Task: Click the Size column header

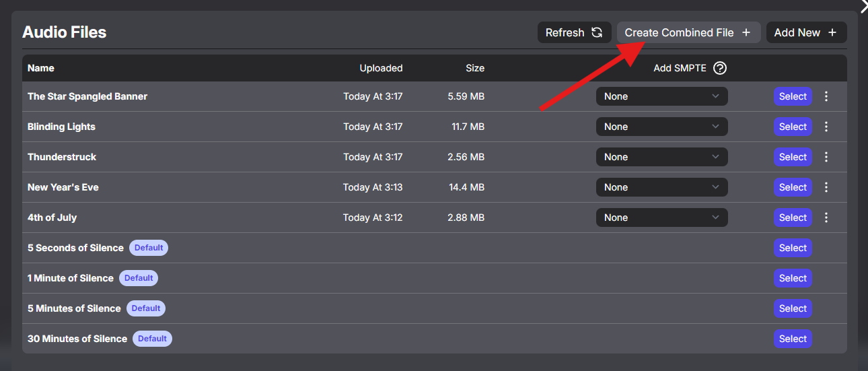Action: pyautogui.click(x=475, y=68)
